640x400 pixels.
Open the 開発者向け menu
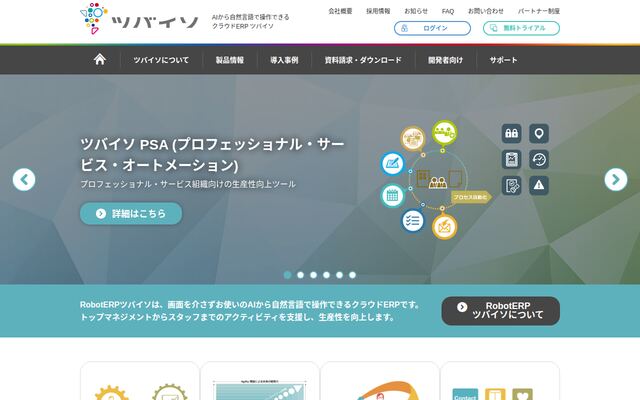(x=446, y=60)
